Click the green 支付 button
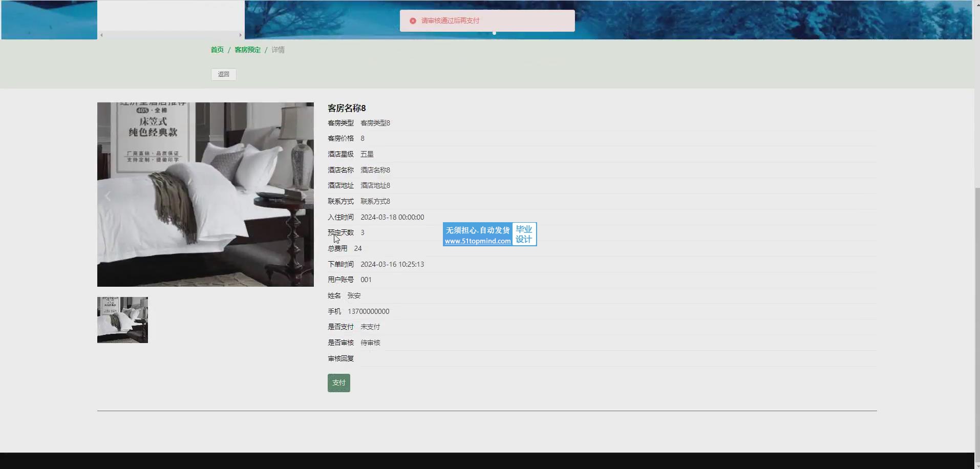This screenshot has width=980, height=469. [338, 383]
